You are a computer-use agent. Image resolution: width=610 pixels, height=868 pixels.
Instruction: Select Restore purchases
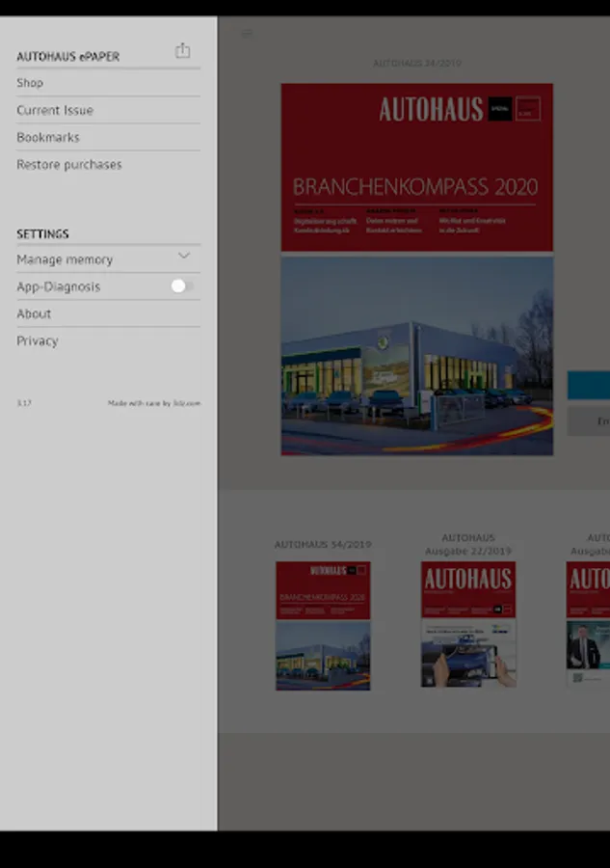[x=108, y=164]
